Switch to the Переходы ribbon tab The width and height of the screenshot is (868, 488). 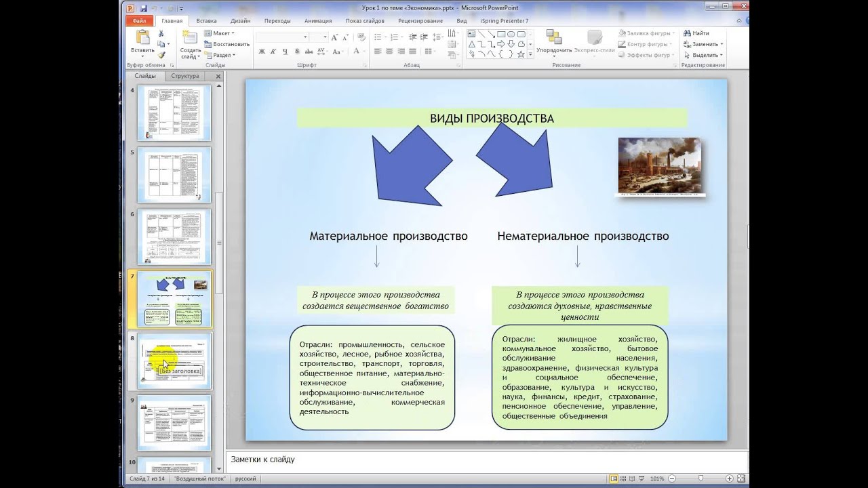(277, 21)
